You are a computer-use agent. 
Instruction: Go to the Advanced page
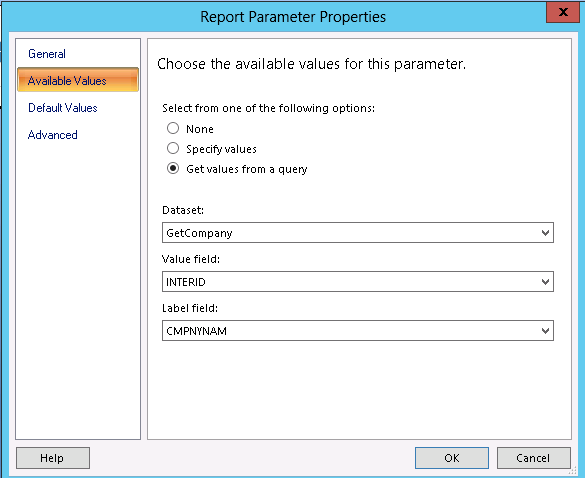(x=53, y=135)
